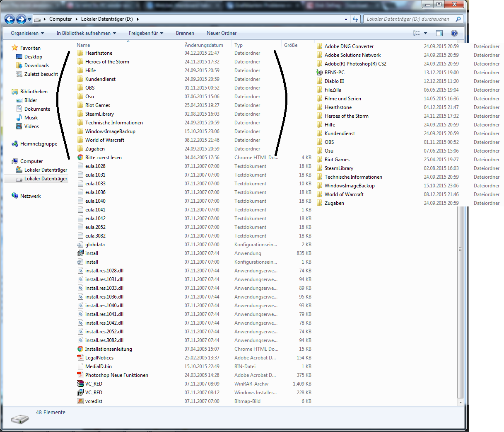Click the change view icon

point(417,33)
